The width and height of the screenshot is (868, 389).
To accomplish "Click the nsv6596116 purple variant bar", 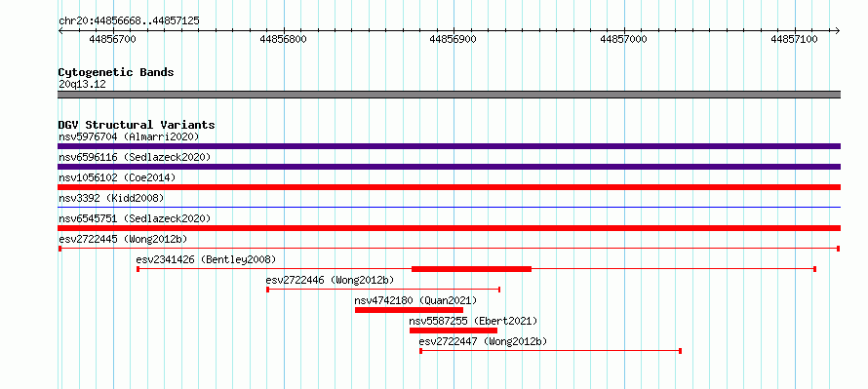I will (449, 167).
